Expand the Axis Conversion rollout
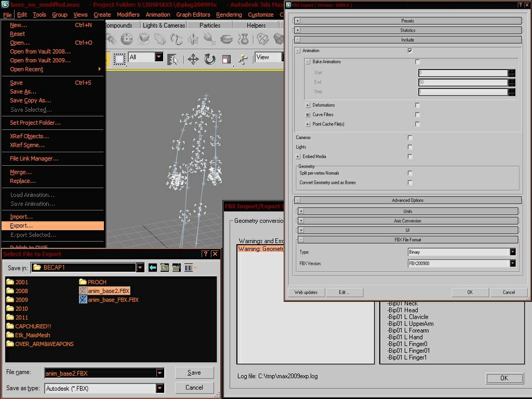The width and height of the screenshot is (532, 399). click(x=407, y=220)
